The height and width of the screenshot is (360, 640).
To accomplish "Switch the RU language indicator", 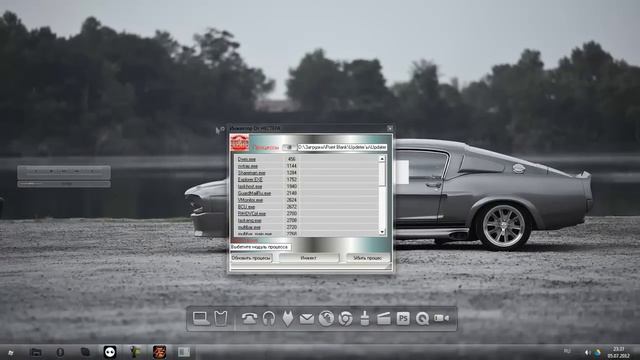I will 567,351.
